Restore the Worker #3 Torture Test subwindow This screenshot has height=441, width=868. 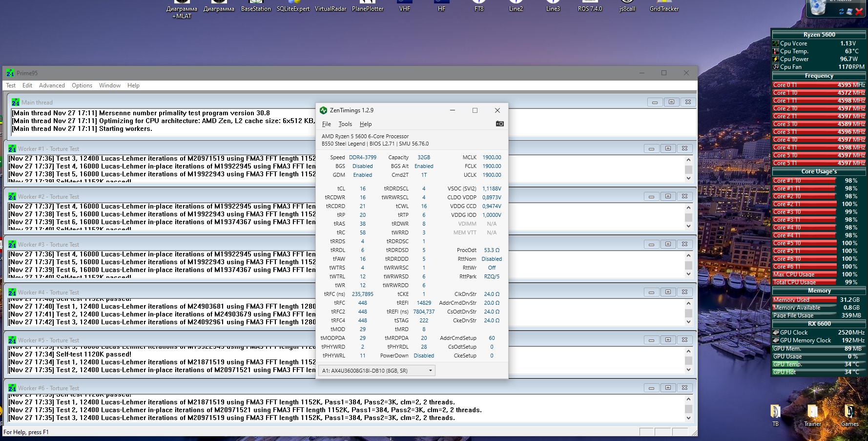click(668, 244)
